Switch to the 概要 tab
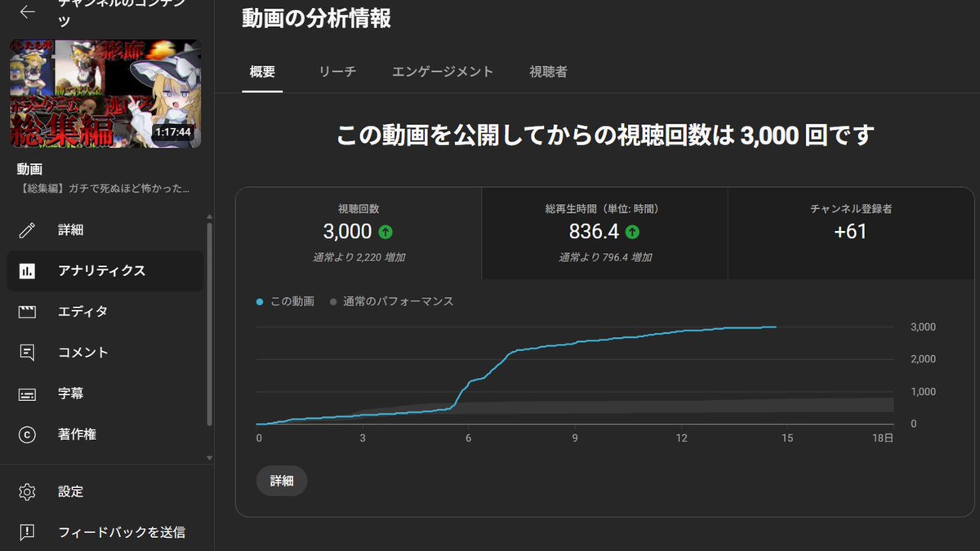The image size is (980, 551). tap(263, 72)
